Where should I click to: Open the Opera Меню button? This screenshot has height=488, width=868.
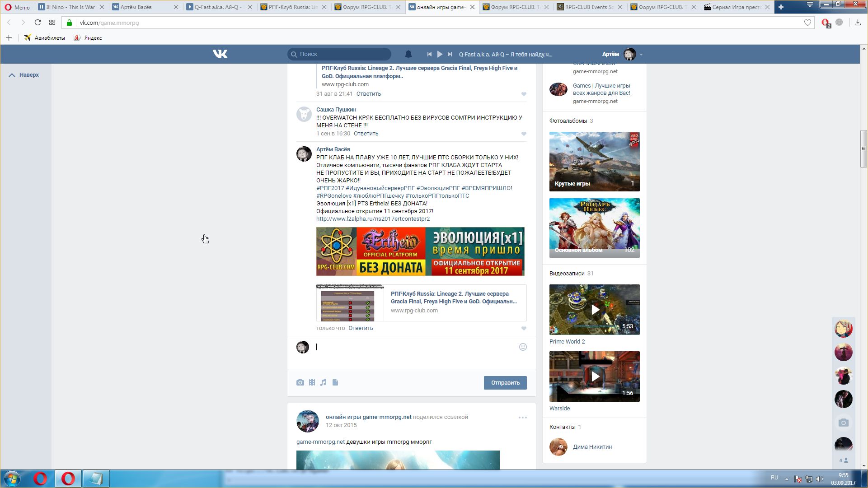click(x=17, y=7)
